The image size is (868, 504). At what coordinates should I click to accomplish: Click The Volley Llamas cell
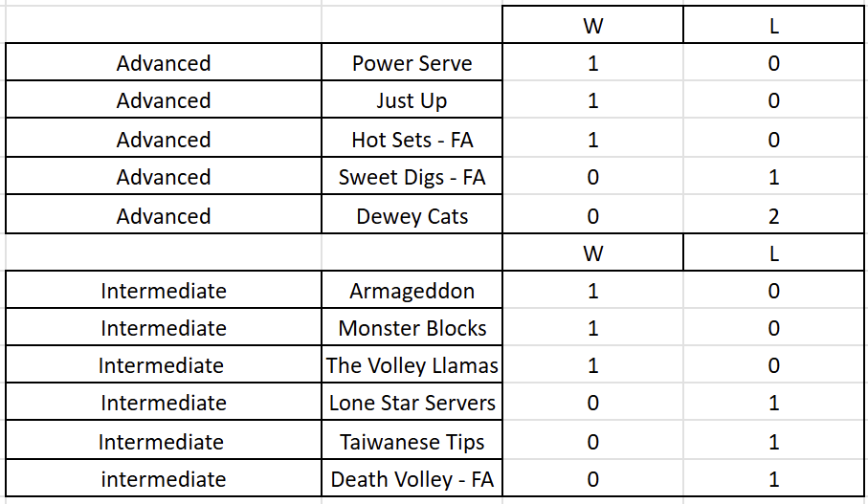click(412, 365)
